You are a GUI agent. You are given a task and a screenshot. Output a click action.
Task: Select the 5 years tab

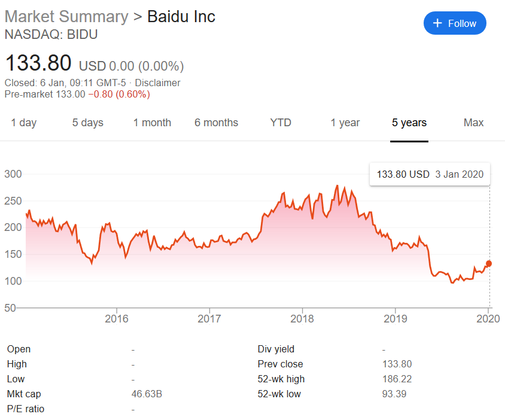409,123
